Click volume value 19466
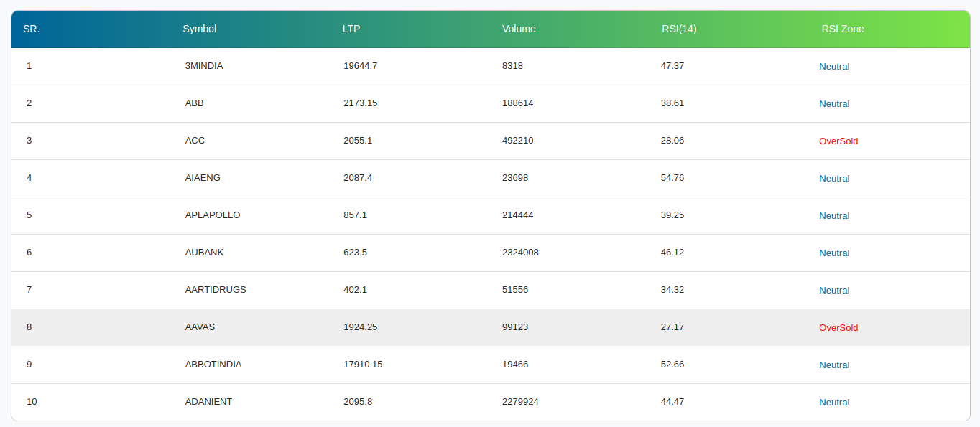 click(515, 365)
